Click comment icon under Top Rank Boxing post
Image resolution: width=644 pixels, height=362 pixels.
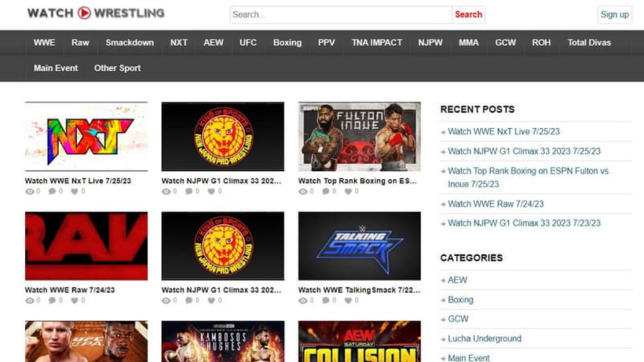click(326, 191)
